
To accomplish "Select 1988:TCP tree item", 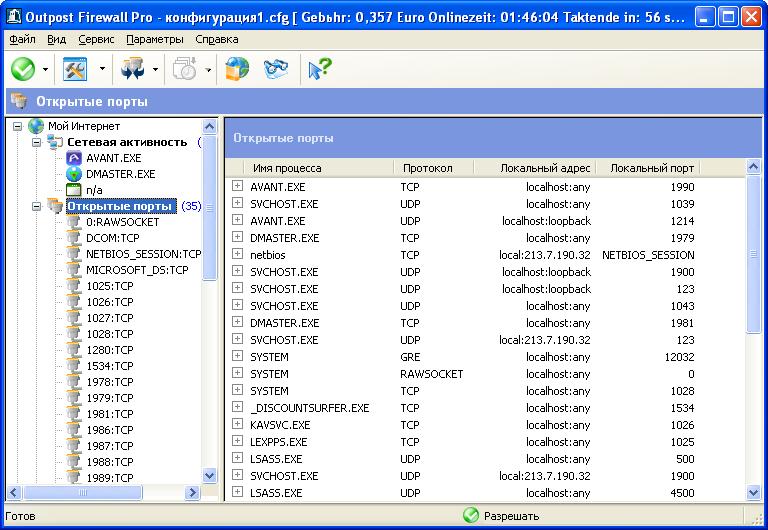I will click(110, 462).
